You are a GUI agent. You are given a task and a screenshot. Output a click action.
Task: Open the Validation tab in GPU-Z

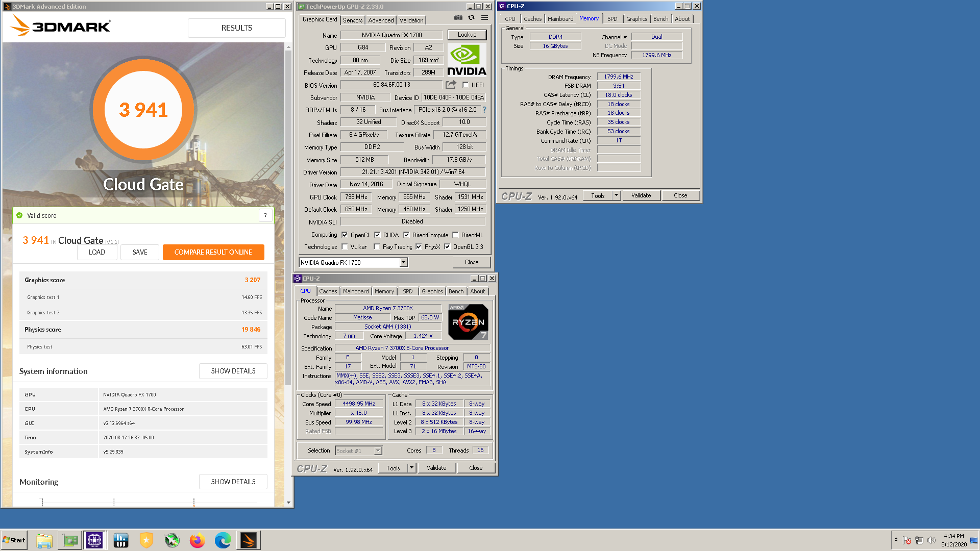(x=411, y=20)
